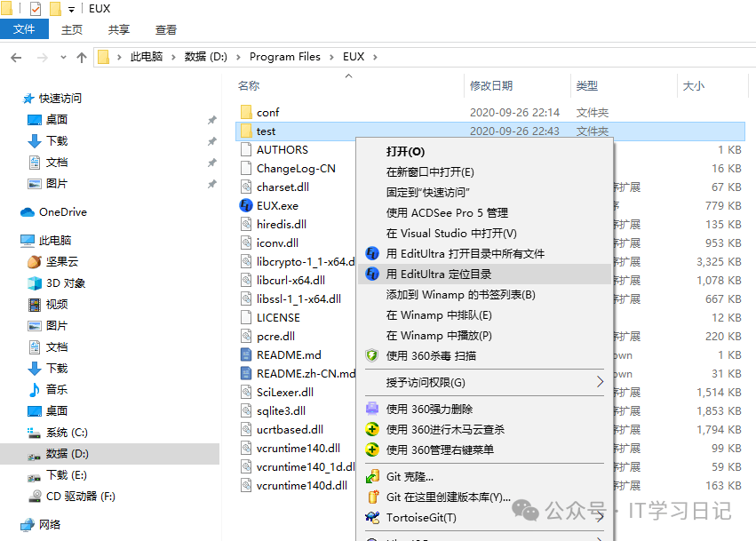Image resolution: width=756 pixels, height=541 pixels.
Task: Open OneDrive from the navigation pane
Action: [62, 212]
